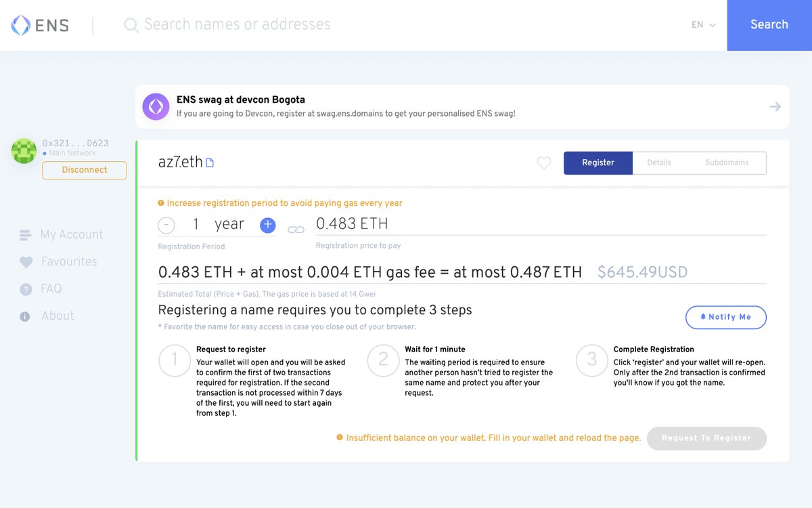
Task: Click the $645.49USD total value
Action: click(642, 272)
